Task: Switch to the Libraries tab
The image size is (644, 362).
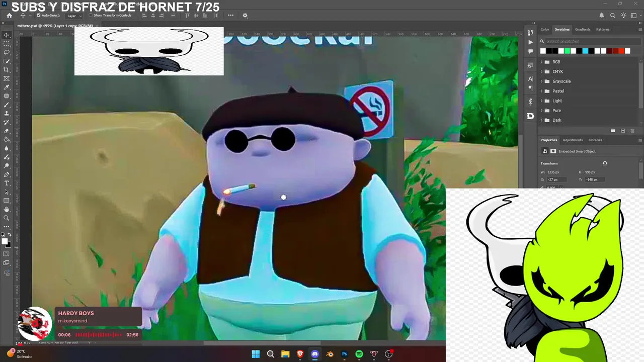Action: coord(595,140)
